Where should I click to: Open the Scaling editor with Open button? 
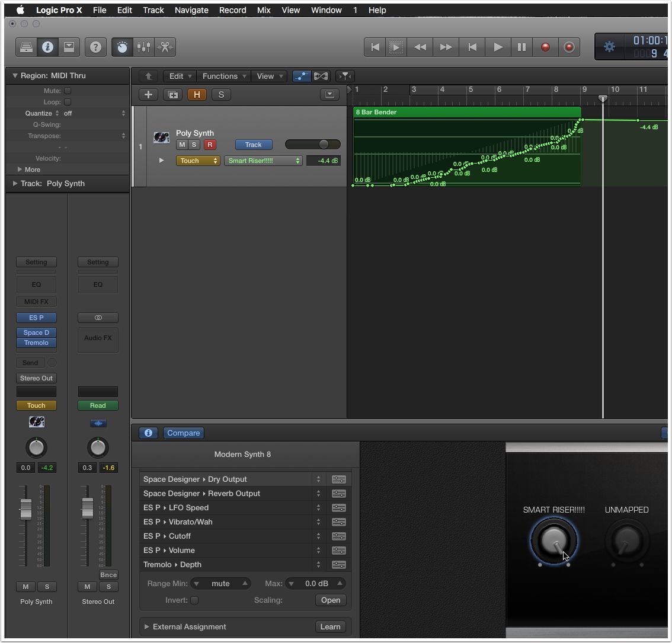(x=331, y=600)
